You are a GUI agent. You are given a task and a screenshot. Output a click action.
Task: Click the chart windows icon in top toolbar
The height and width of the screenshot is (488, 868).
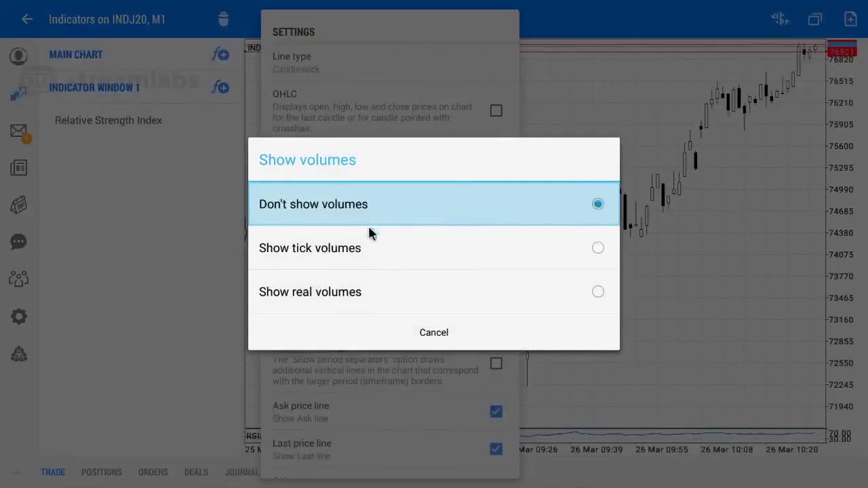[x=815, y=19]
